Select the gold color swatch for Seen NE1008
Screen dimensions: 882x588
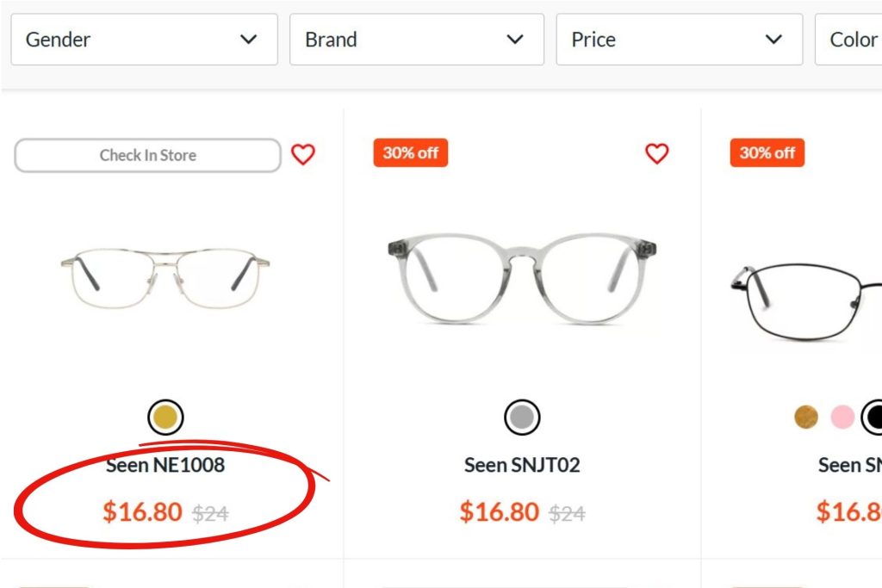coord(165,417)
